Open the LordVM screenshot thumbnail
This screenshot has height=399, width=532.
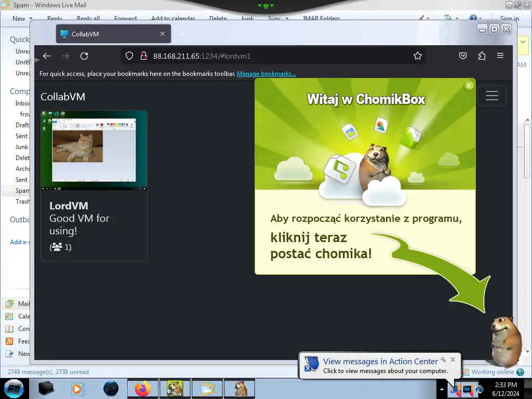94,150
